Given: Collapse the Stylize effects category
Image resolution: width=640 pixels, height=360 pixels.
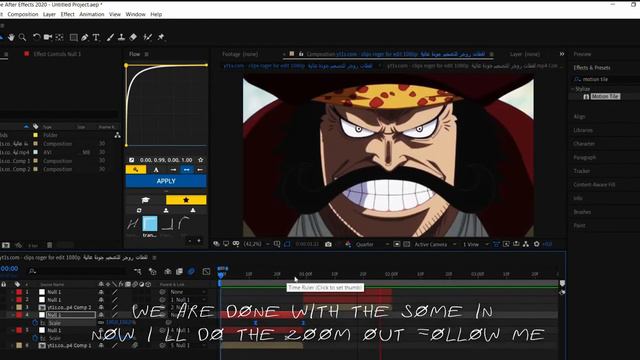Looking at the screenshot, I should tap(573, 89).
